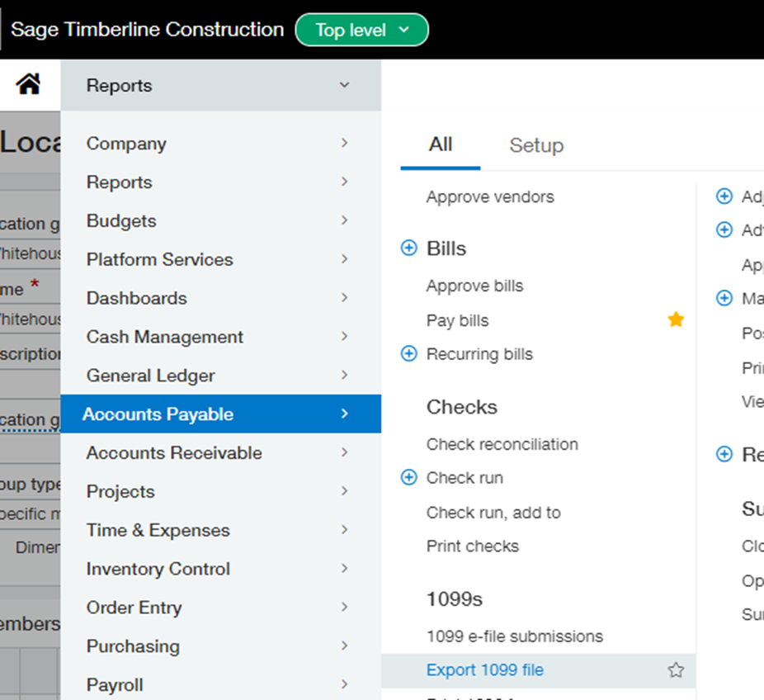This screenshot has height=700, width=764.
Task: Expand Dashboards with its chevron arrow
Action: click(x=345, y=297)
